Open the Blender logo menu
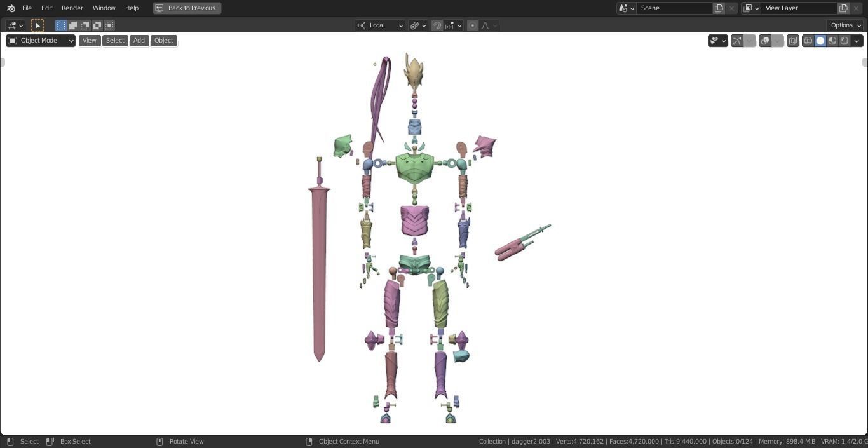The width and height of the screenshot is (868, 448). 11,8
